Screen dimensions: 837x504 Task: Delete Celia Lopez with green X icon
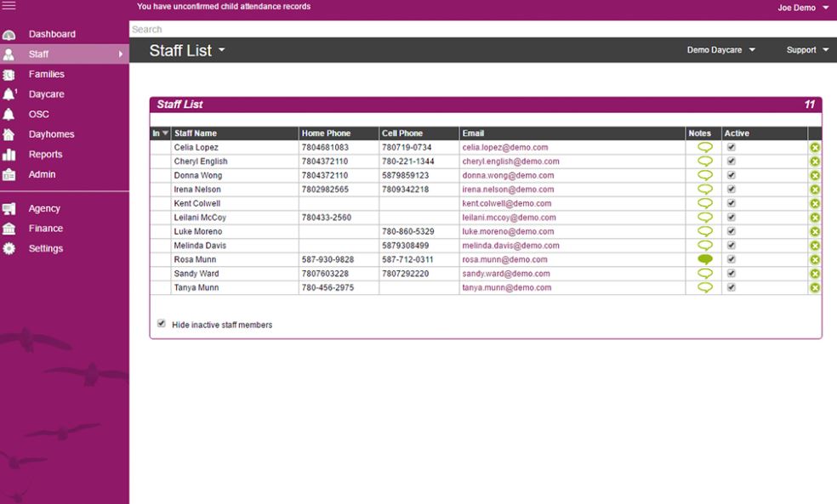tap(815, 147)
